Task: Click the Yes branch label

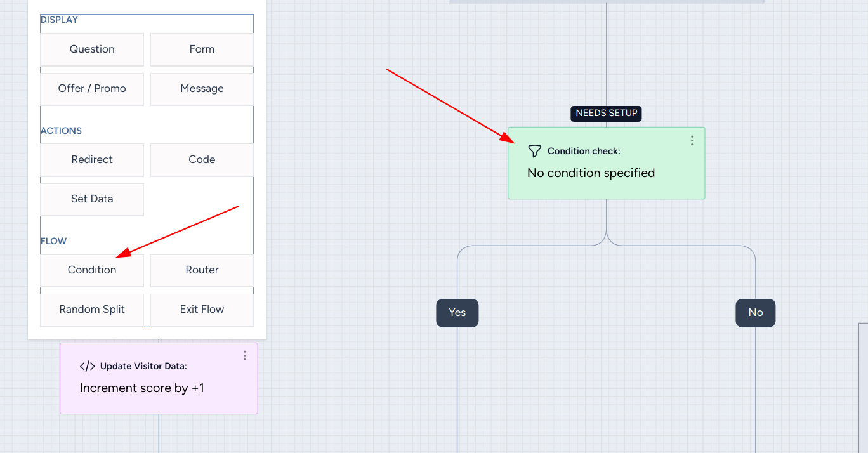Action: [457, 313]
